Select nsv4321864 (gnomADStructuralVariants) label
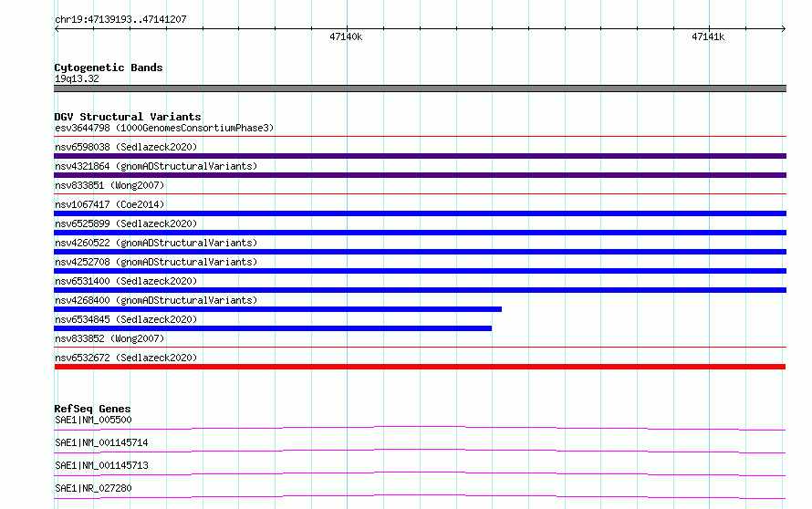812x509 pixels. (x=156, y=166)
